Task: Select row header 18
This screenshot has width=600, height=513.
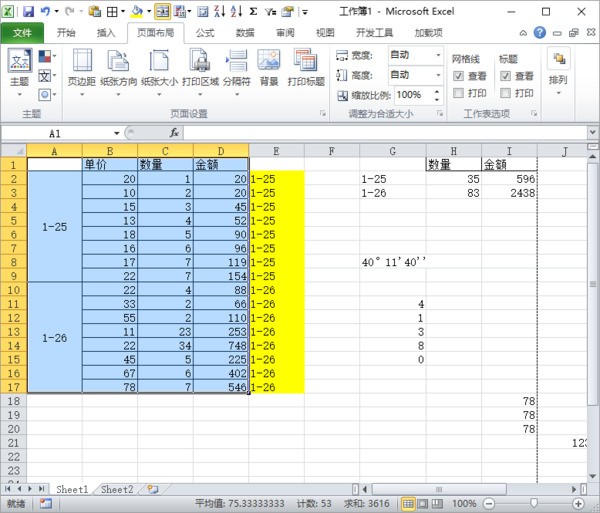Action: click(14, 401)
